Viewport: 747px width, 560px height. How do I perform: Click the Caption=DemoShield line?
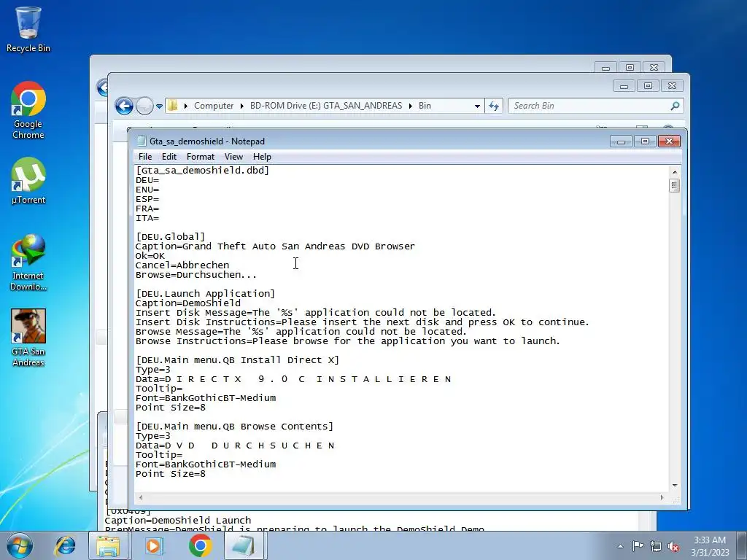(187, 303)
